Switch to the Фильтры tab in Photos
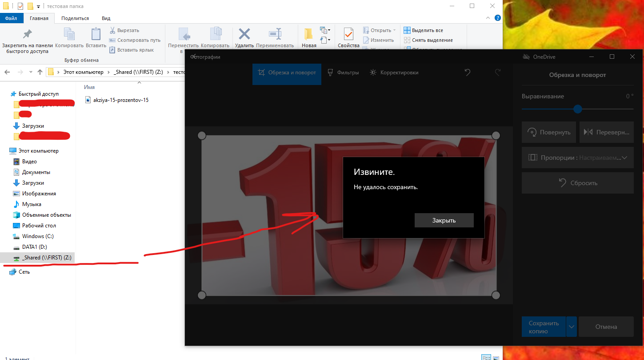Viewport: 644px width, 360px height. 343,73
